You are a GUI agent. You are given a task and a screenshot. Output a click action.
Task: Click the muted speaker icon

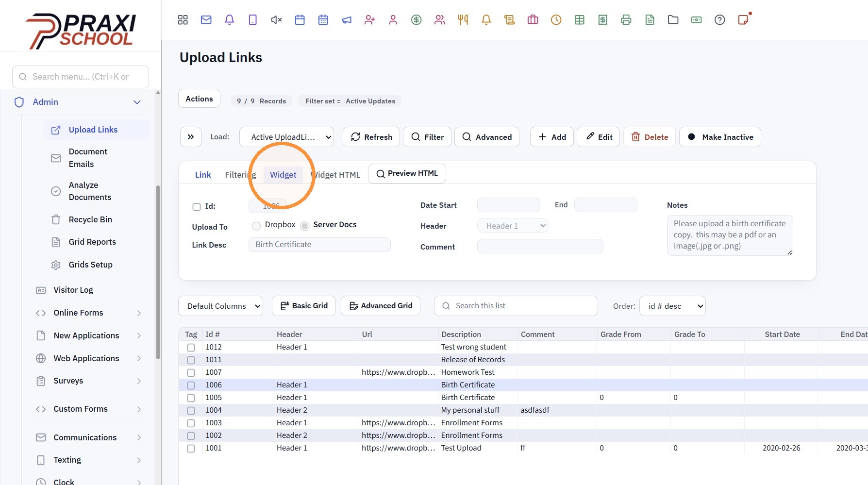pyautogui.click(x=276, y=20)
